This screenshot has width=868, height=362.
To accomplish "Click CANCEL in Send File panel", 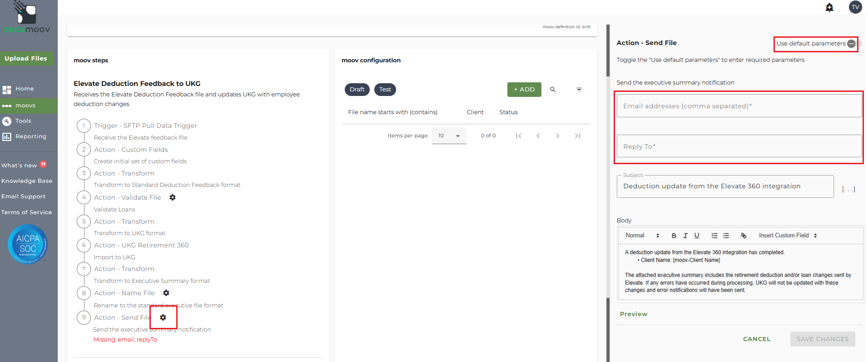I will pos(757,339).
